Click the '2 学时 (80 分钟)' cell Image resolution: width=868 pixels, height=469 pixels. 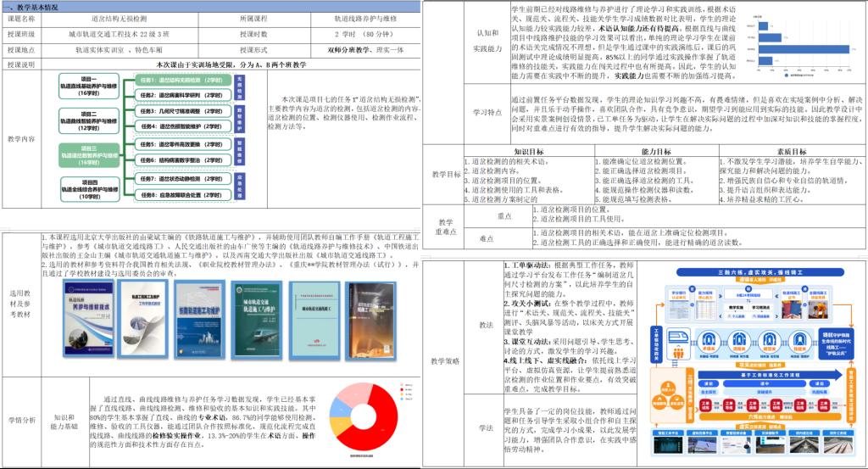(365, 34)
